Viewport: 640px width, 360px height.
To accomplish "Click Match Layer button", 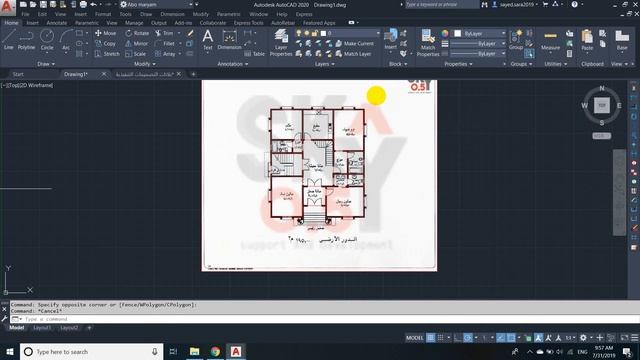I will [x=353, y=53].
